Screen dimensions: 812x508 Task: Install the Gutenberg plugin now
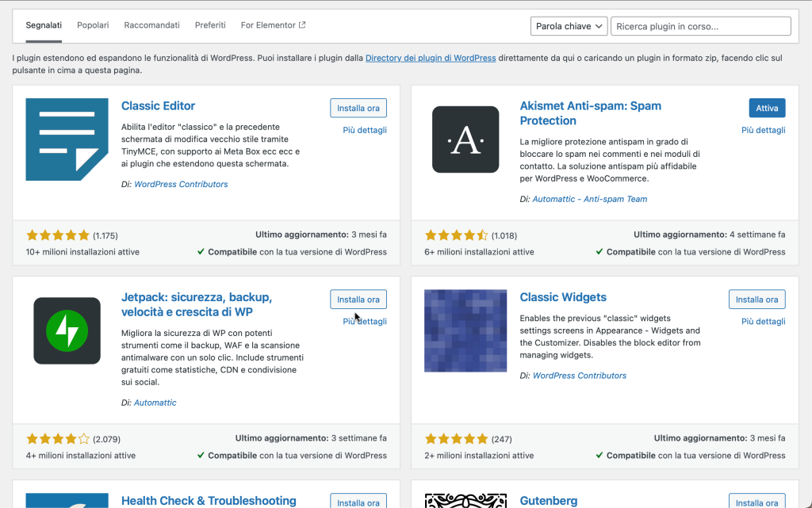coord(756,501)
